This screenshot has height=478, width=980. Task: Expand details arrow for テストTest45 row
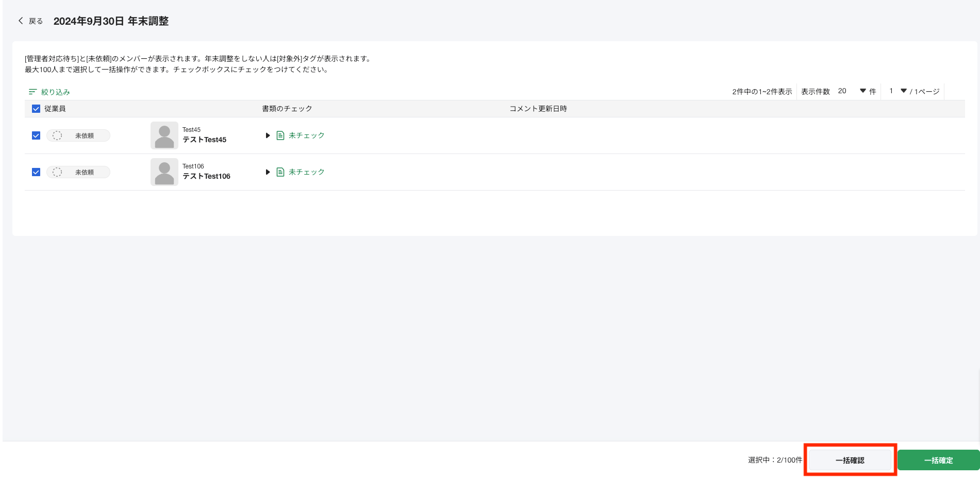tap(268, 135)
